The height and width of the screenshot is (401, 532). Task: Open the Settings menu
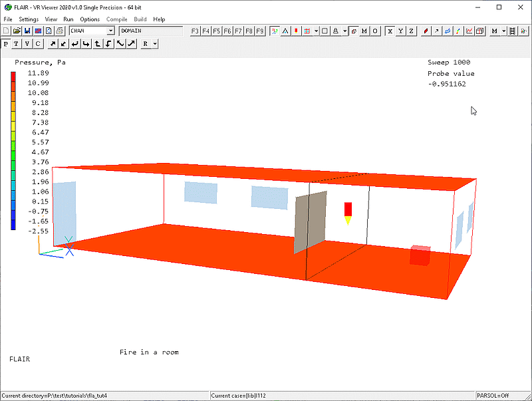[x=29, y=19]
